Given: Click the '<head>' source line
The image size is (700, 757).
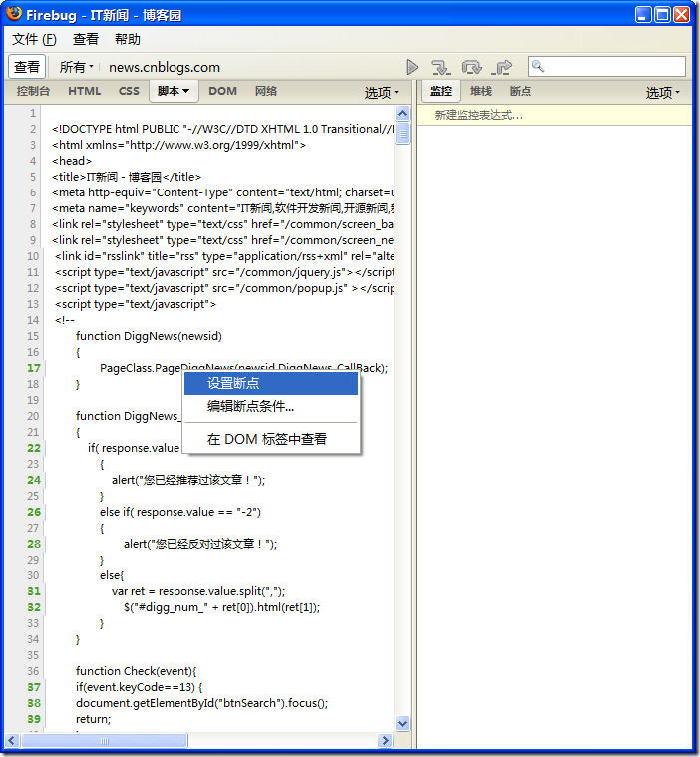Looking at the screenshot, I should 72,161.
